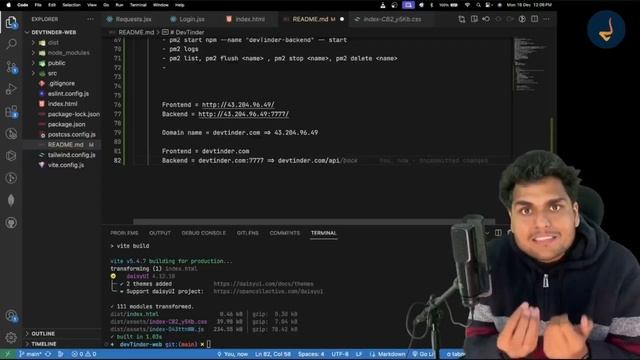The height and width of the screenshot is (360, 640).
Task: Open package-lock.json in explorer
Action: 73,114
